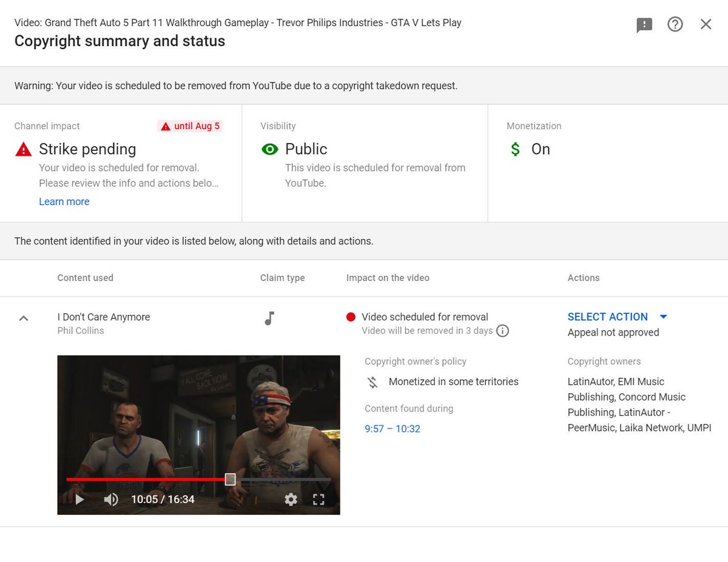
Task: Open the send feedback icon
Action: [644, 25]
